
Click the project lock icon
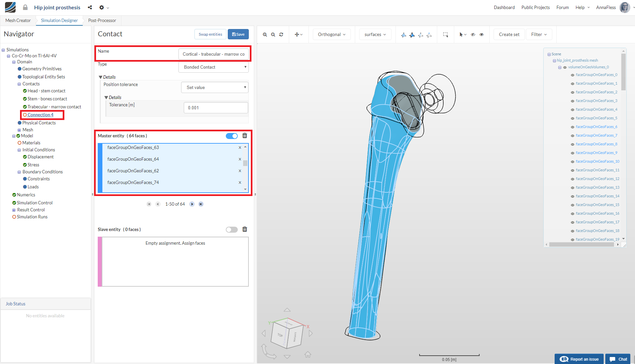25,7
